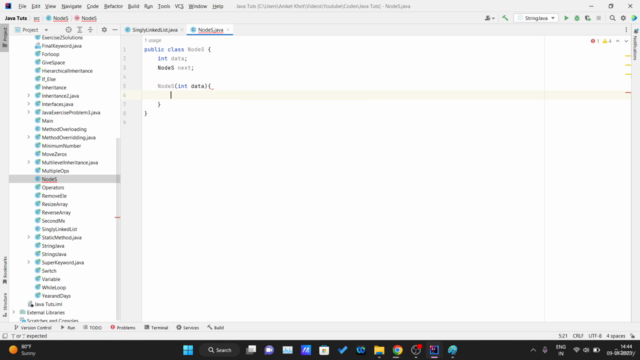Image resolution: width=640 pixels, height=360 pixels.
Task: Toggle Project sidebar tool window button
Action: tap(4, 37)
